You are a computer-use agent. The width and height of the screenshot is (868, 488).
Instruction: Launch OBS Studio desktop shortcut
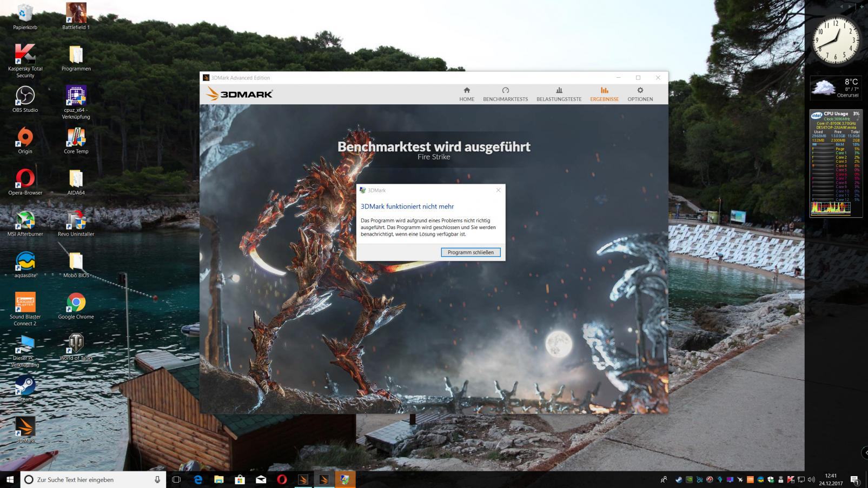coord(25,99)
